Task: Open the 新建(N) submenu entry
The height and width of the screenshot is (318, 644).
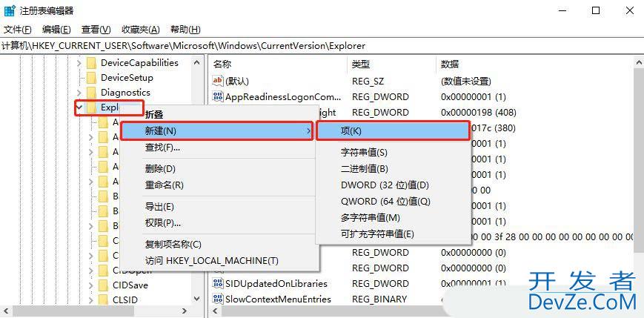Action: pos(217,131)
